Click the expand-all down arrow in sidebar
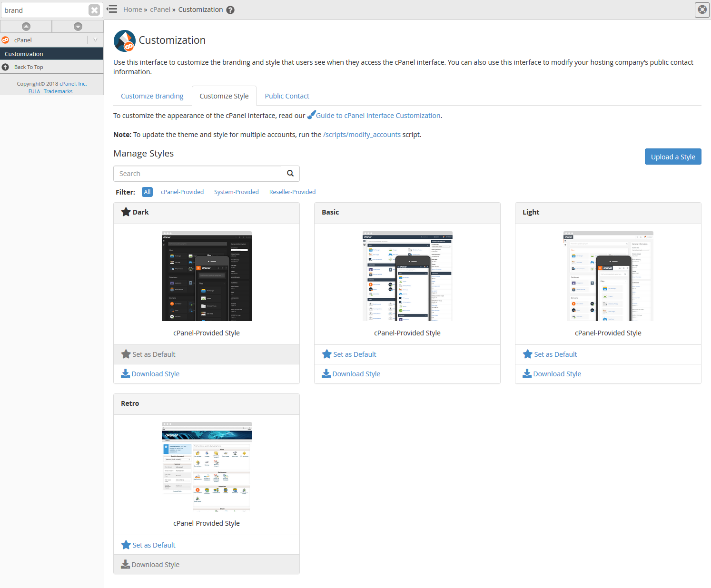Viewport: 711px width, 588px height. point(78,27)
